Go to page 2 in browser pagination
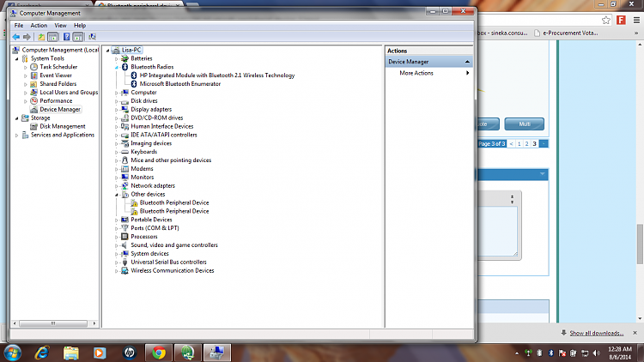Viewport: 644px width, 362px height. pos(526,143)
